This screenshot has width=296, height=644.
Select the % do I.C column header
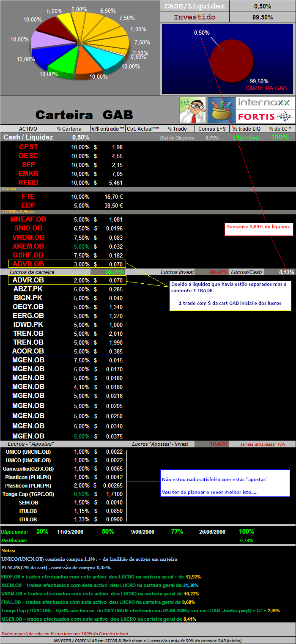(280, 129)
